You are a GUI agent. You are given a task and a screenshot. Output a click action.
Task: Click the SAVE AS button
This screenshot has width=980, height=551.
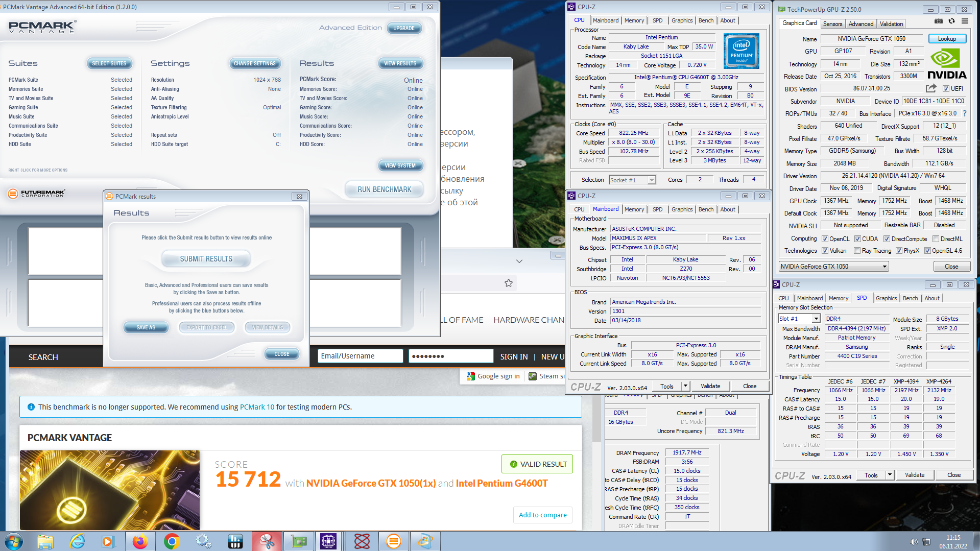tap(146, 327)
